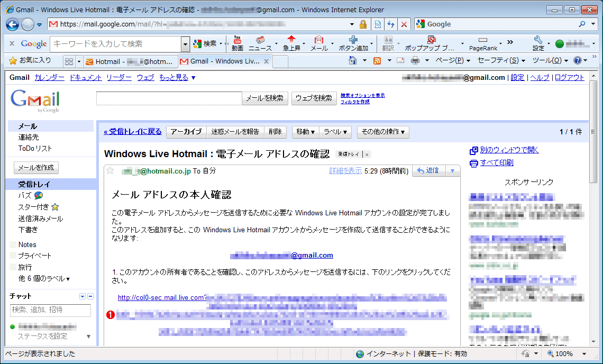Click the RSS feeds icon
The image size is (603, 364).
[x=377, y=60]
